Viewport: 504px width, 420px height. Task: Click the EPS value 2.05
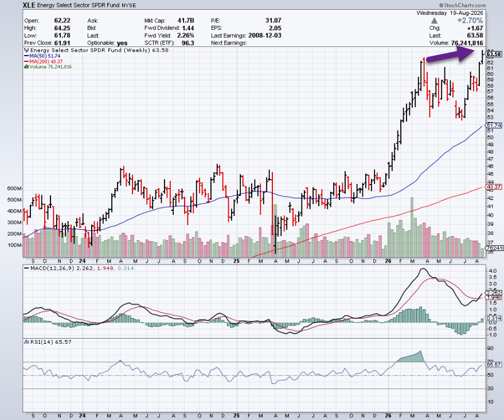point(275,28)
